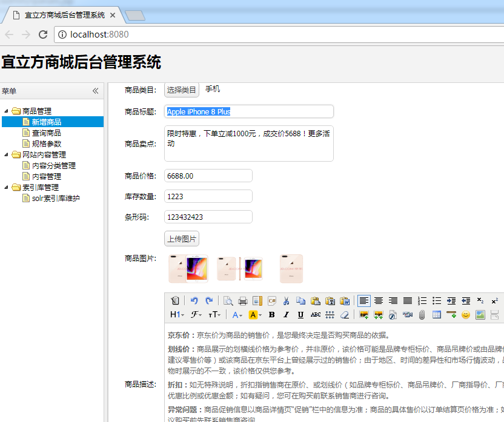Insert a numbered list
This screenshot has width=504, height=422.
(x=422, y=300)
